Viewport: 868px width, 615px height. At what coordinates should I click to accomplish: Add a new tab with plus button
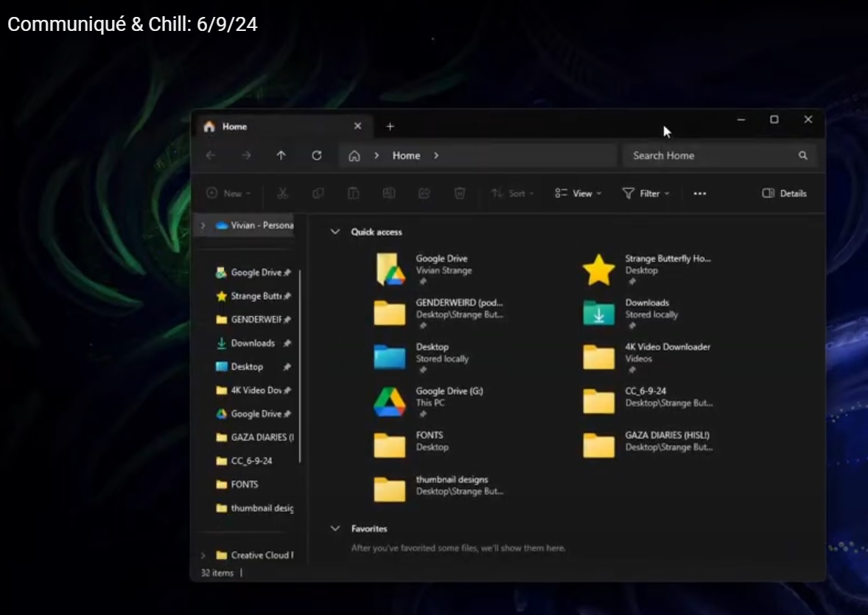(390, 127)
